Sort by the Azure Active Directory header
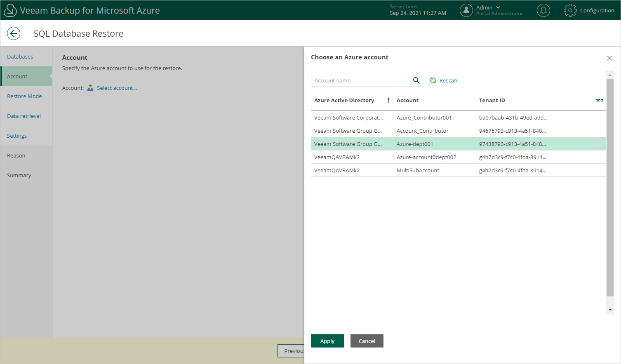 click(x=344, y=100)
